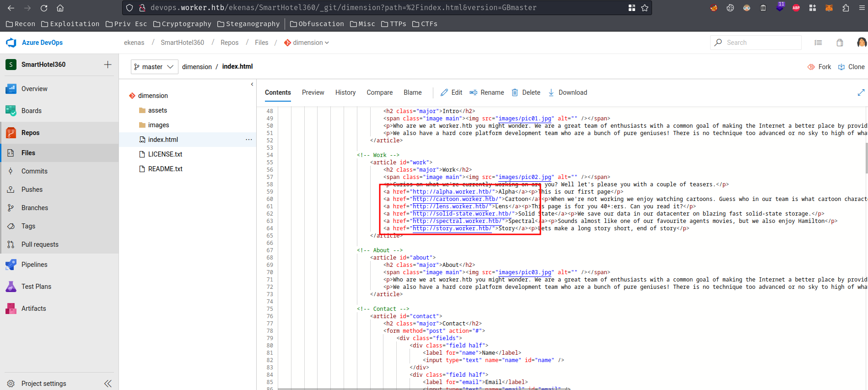This screenshot has height=390, width=868.
Task: Reload the browser page
Action: coord(44,8)
